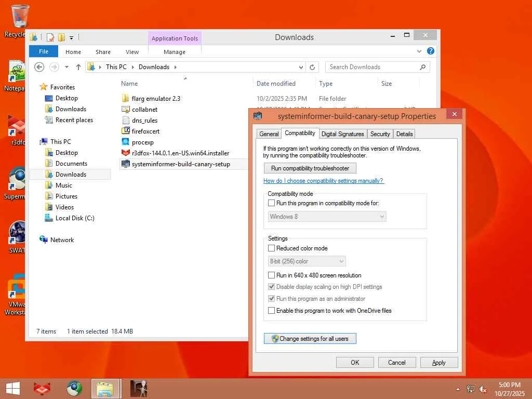Select the firefoxcert file icon

(126, 130)
